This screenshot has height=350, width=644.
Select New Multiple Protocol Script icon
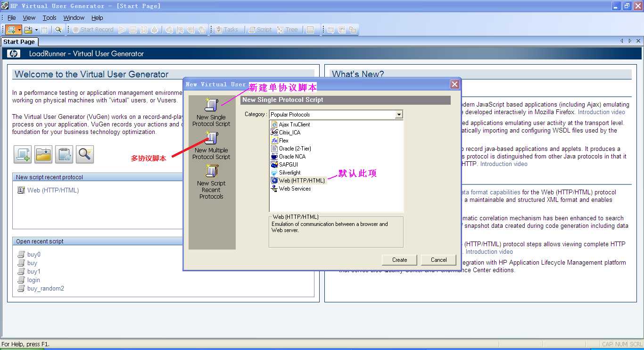211,138
